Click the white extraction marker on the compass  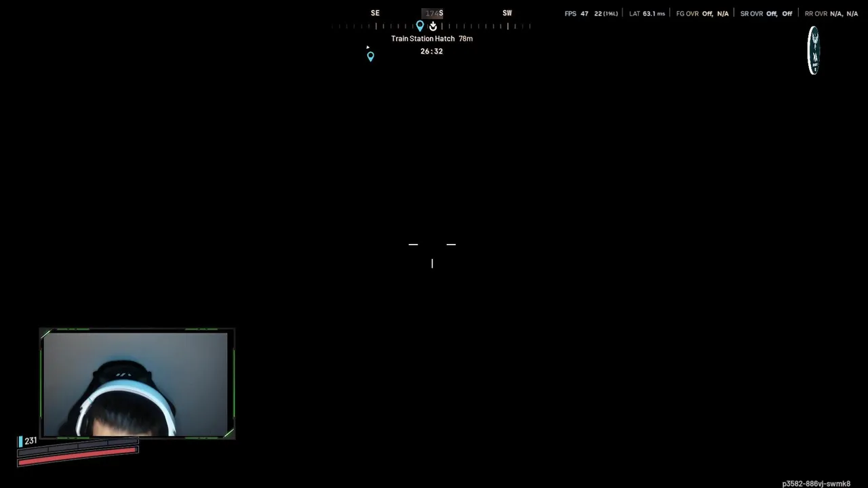pyautogui.click(x=433, y=26)
